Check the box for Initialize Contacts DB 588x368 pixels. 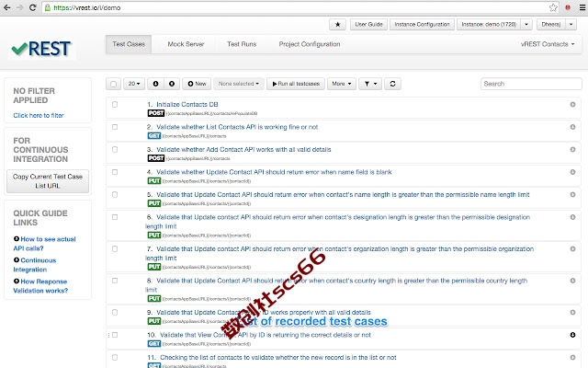[x=115, y=104]
